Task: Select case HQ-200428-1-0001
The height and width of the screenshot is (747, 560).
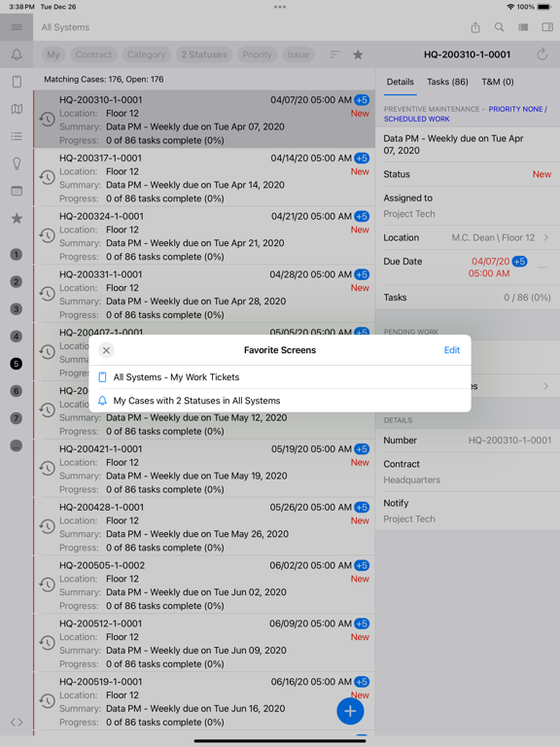Action: click(x=204, y=526)
